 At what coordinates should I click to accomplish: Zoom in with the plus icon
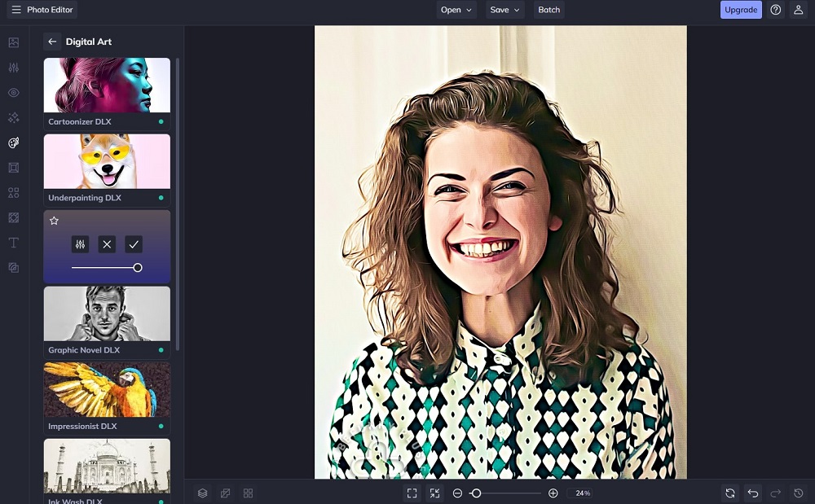tap(553, 493)
